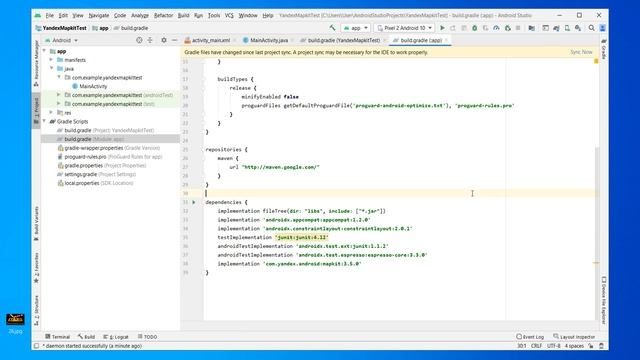Click the Collapse All icon in Project panel
The height and width of the screenshot is (360, 640).
150,40
